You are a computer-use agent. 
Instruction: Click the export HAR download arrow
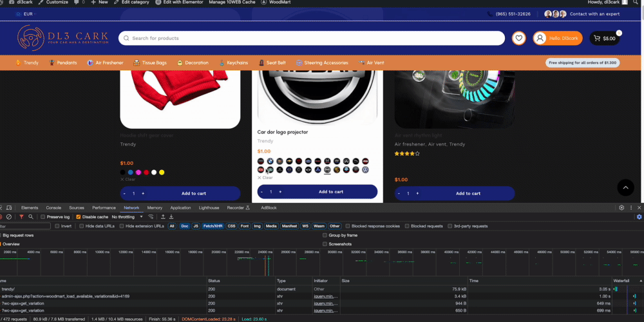(171, 217)
